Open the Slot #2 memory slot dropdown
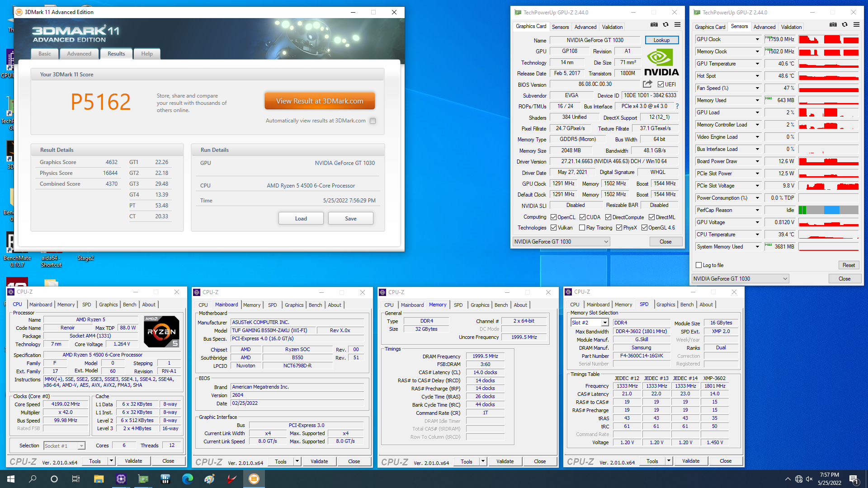868x488 pixels. click(x=590, y=323)
